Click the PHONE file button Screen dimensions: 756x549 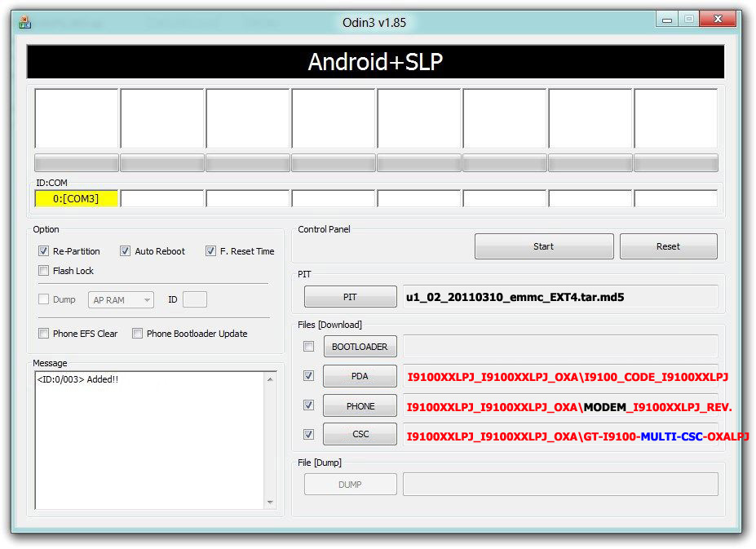pyautogui.click(x=360, y=405)
